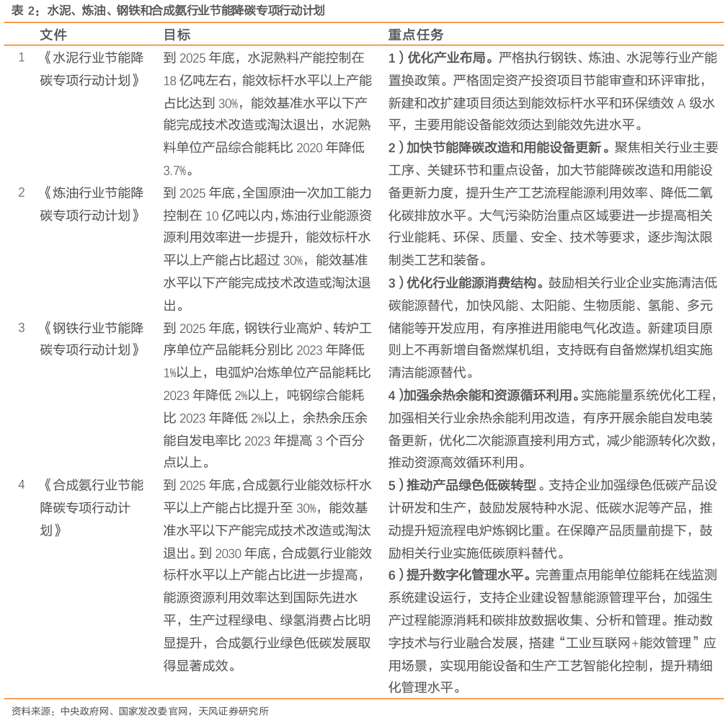The width and height of the screenshot is (728, 720).
Task: Click bold heading '6）提升数字化管理水平。'
Action: pos(460,575)
